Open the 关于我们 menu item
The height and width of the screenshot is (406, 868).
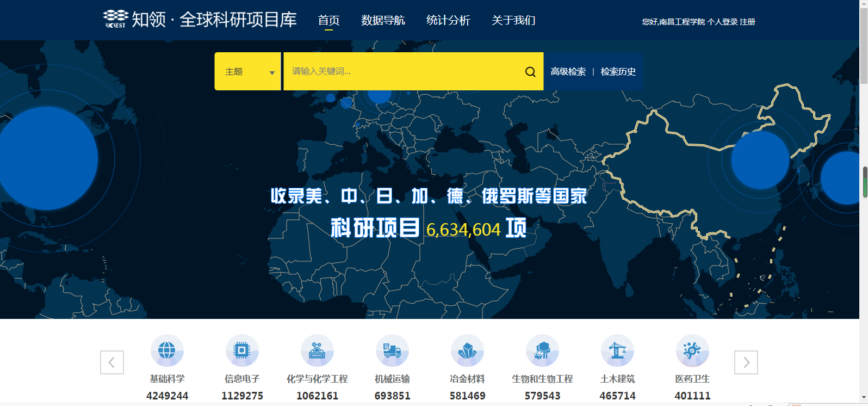point(513,20)
